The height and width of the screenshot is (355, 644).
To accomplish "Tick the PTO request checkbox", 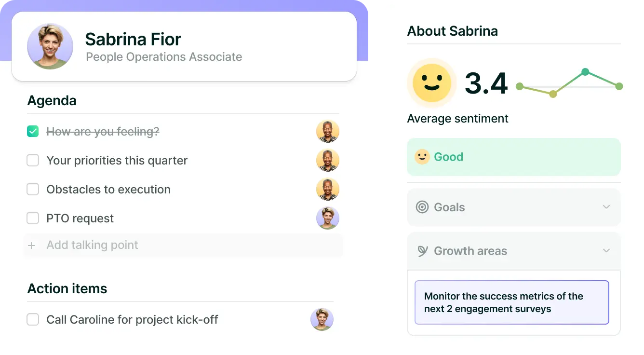I will (33, 218).
